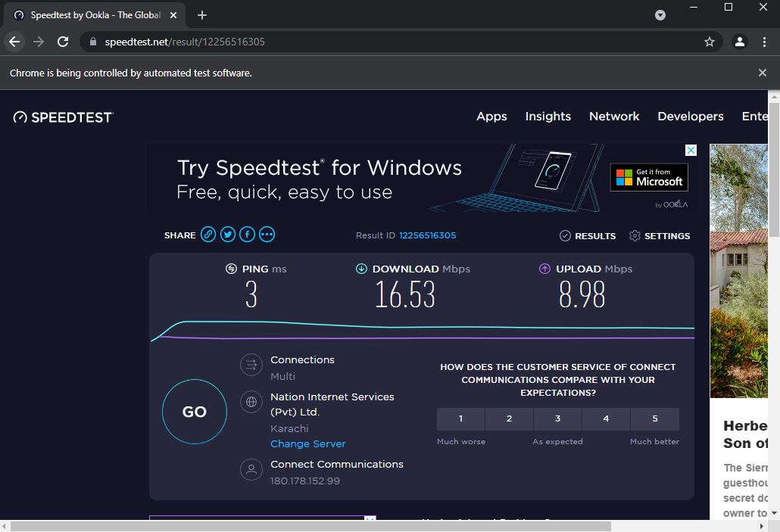Share result on Facebook
780x532 pixels.
click(x=247, y=234)
